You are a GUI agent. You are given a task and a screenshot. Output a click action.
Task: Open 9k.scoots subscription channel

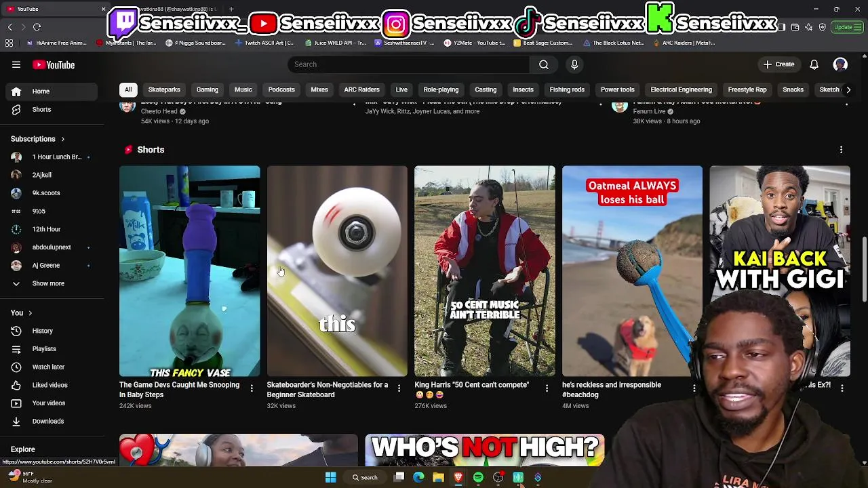pos(53,193)
